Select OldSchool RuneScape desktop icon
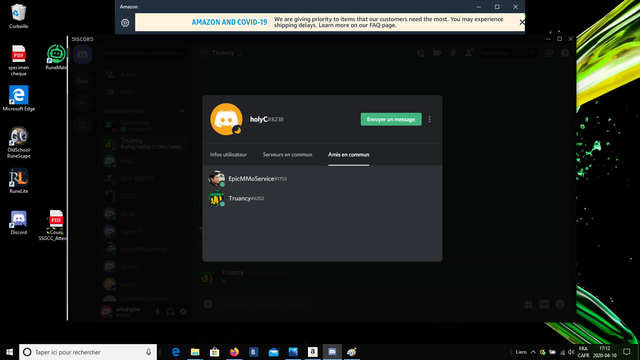Screen dimensions: 640x360 click(x=18, y=142)
